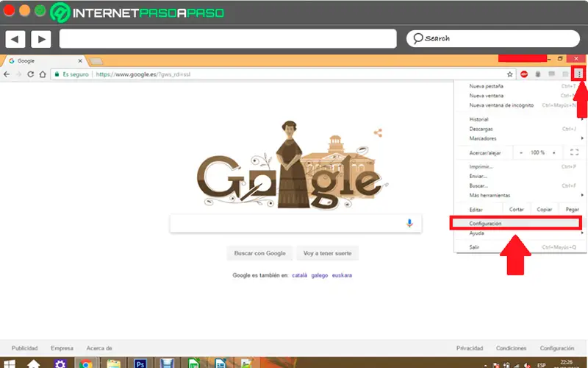Bookmark this page with the star icon
Screen dimensions: 588x368
click(509, 74)
